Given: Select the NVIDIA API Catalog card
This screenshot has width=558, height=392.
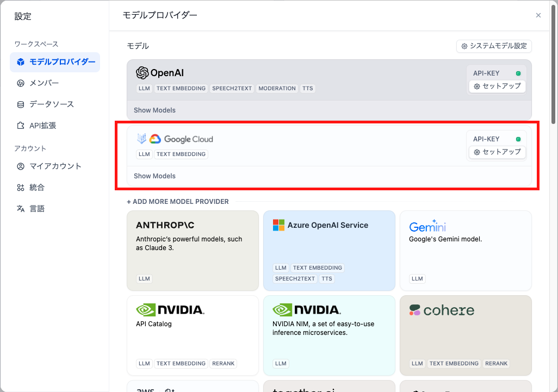Looking at the screenshot, I should 193,335.
